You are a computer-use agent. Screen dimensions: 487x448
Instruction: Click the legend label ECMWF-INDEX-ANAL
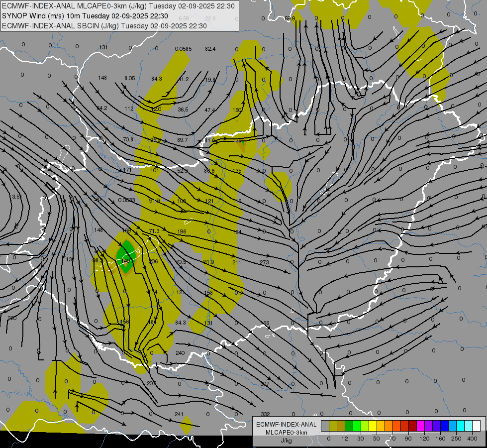point(287,425)
